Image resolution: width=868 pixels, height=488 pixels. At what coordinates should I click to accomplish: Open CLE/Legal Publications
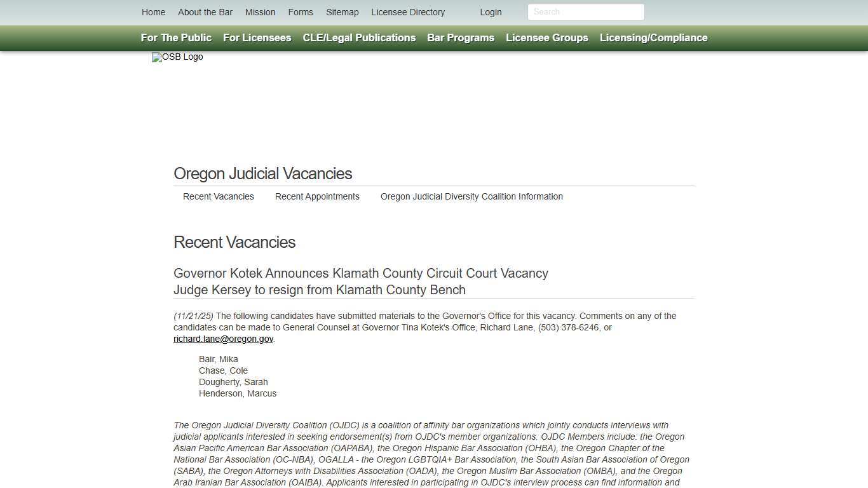click(x=359, y=37)
